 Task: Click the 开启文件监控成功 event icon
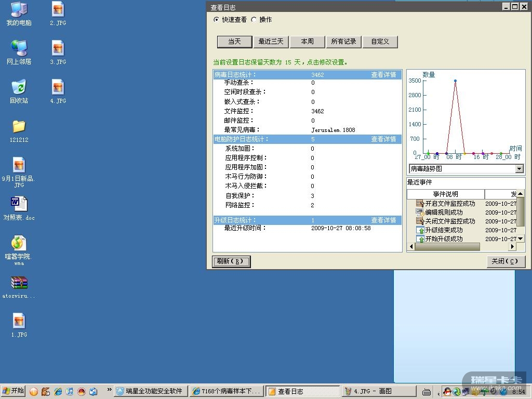(x=420, y=204)
